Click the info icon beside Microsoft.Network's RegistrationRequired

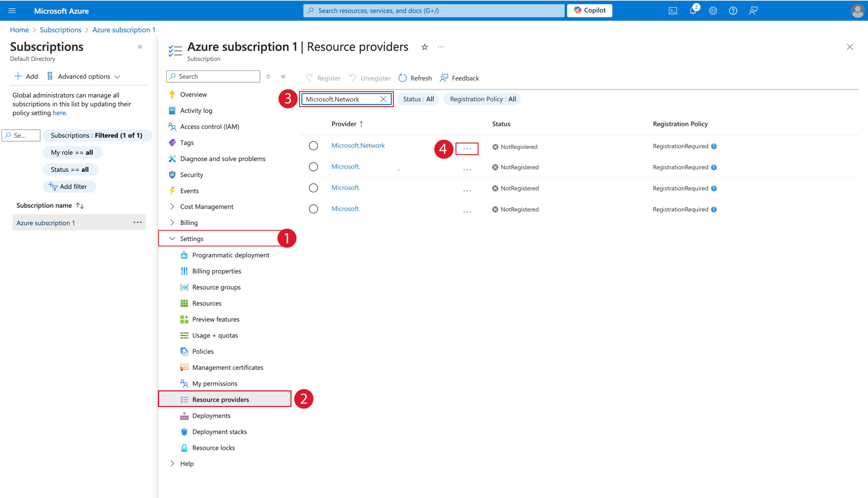coord(714,146)
